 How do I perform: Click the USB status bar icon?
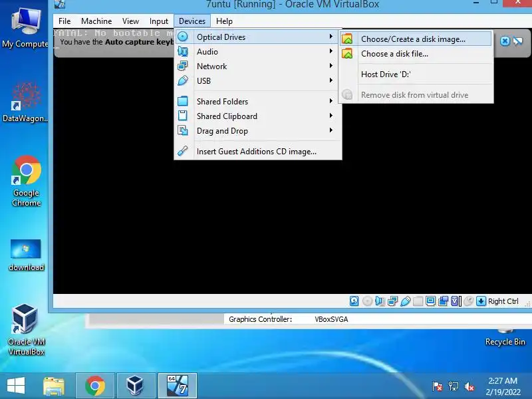click(405, 301)
